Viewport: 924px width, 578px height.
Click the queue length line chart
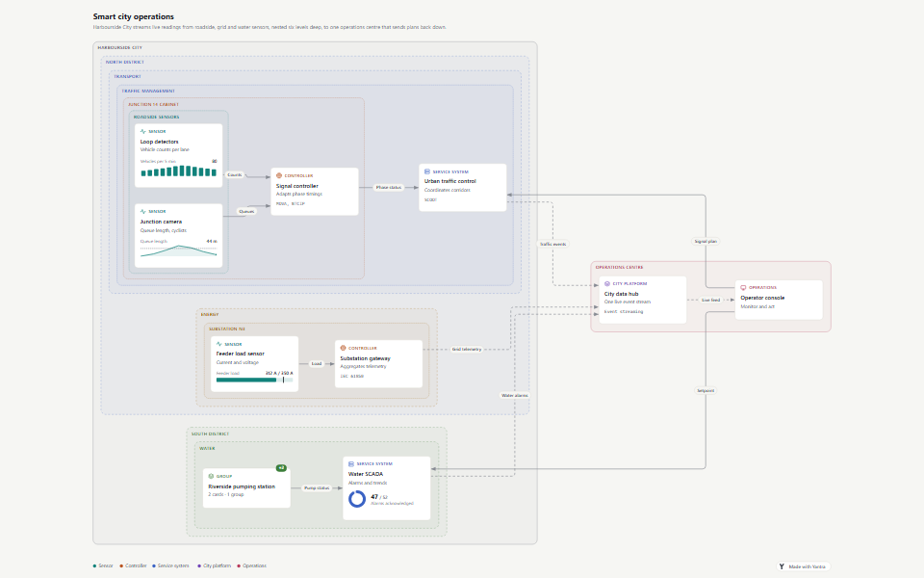point(179,250)
